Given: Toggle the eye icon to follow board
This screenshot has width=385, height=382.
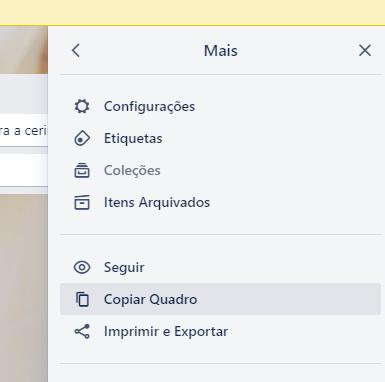Looking at the screenshot, I should point(82,267).
